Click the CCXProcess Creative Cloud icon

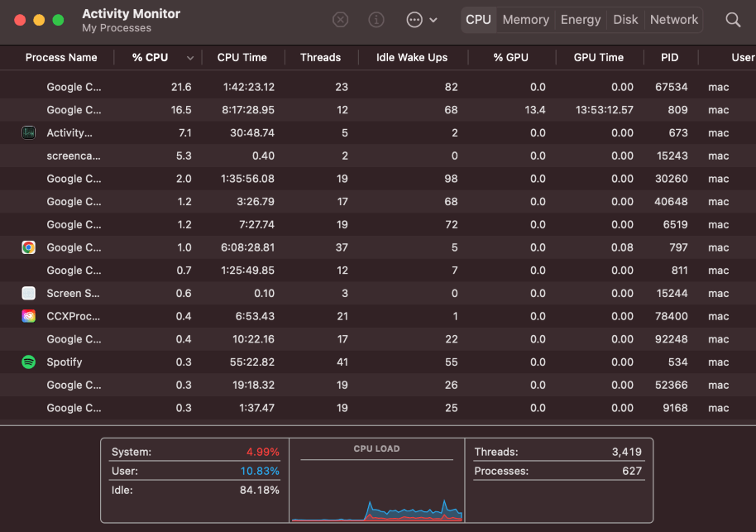[x=29, y=316]
